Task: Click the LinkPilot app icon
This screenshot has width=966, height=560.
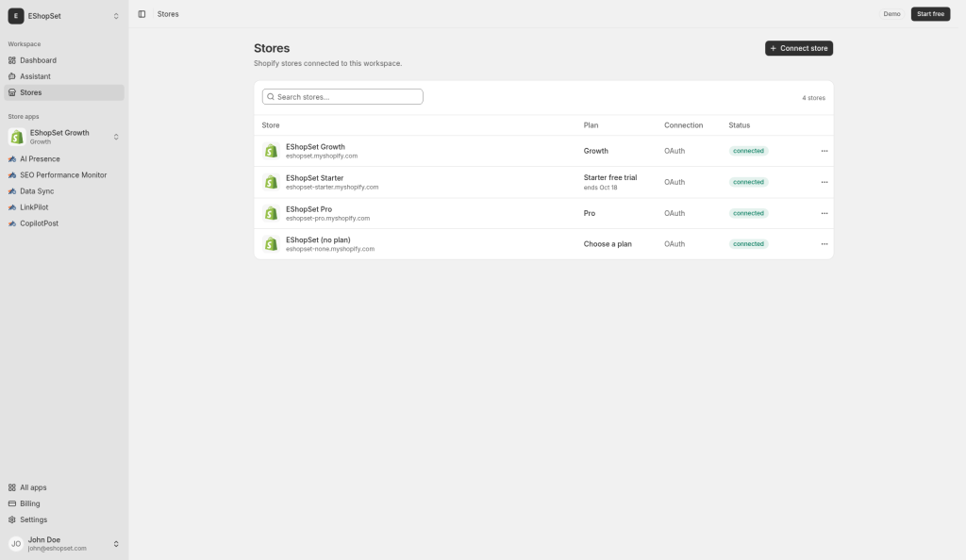Action: [x=11, y=207]
